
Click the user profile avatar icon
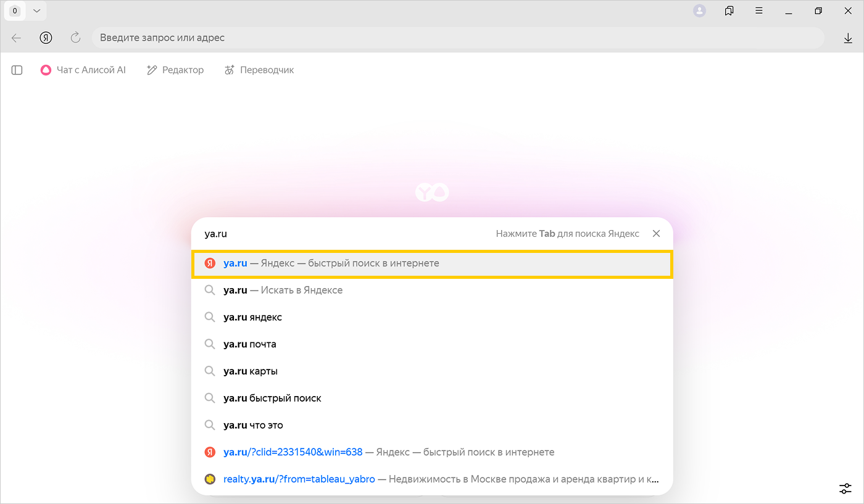tap(699, 10)
